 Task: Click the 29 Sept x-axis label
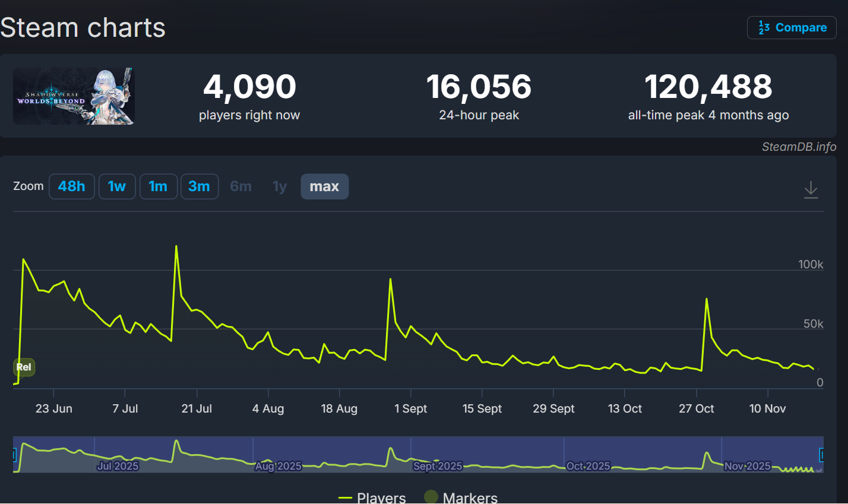(x=553, y=408)
